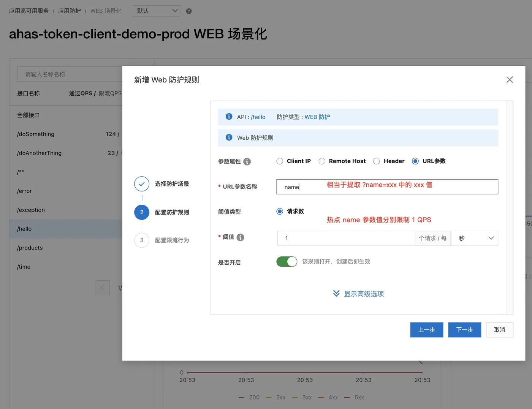Click the dialog's vertical scrollbar track
The image size is (532, 409).
click(x=510, y=207)
